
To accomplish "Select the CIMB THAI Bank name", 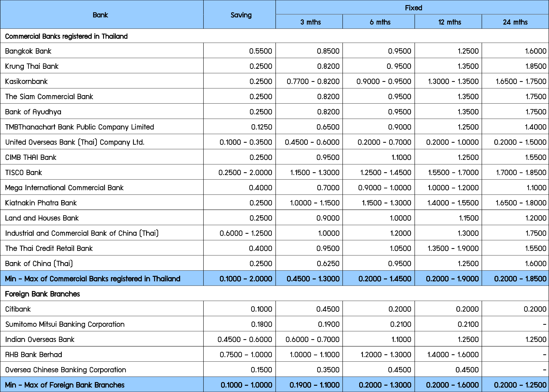I will tap(31, 157).
